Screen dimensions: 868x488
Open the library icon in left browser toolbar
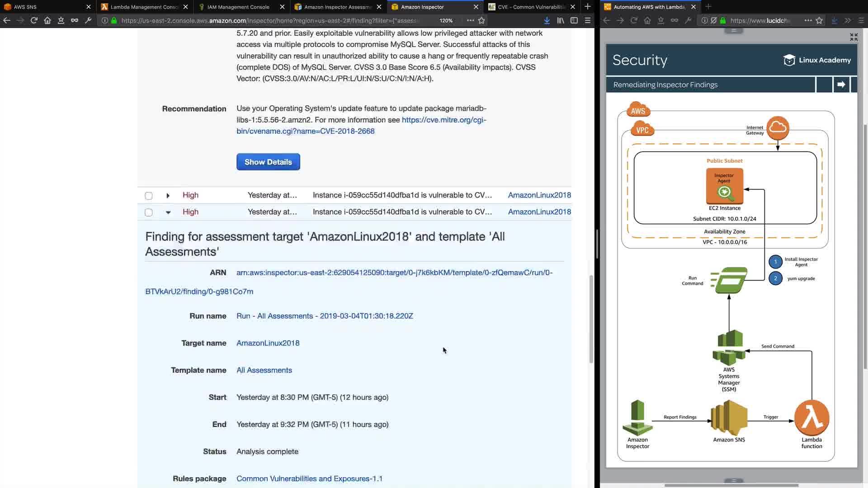pos(561,20)
